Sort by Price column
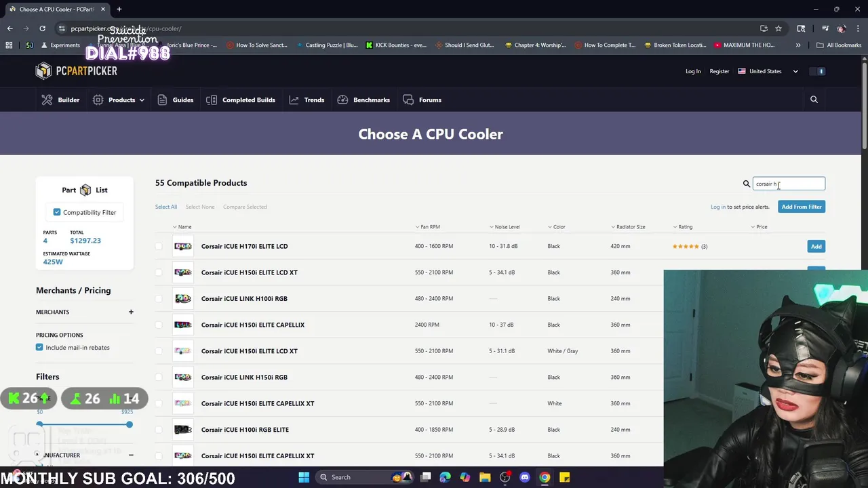This screenshot has height=488, width=868. 759,226
